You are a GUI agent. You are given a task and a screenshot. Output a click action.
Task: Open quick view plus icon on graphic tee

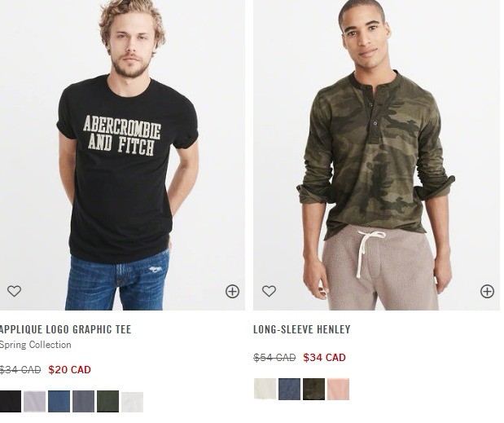click(x=232, y=292)
